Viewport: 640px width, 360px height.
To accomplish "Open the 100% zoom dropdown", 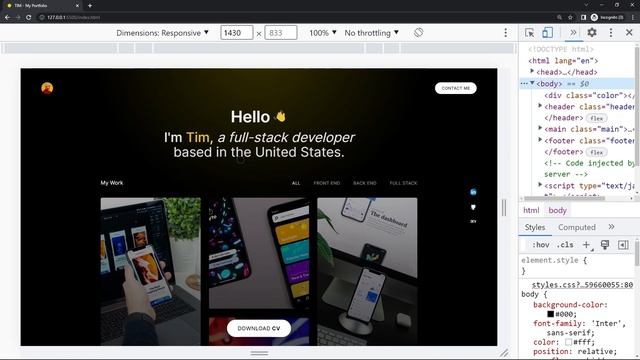I will point(322,33).
